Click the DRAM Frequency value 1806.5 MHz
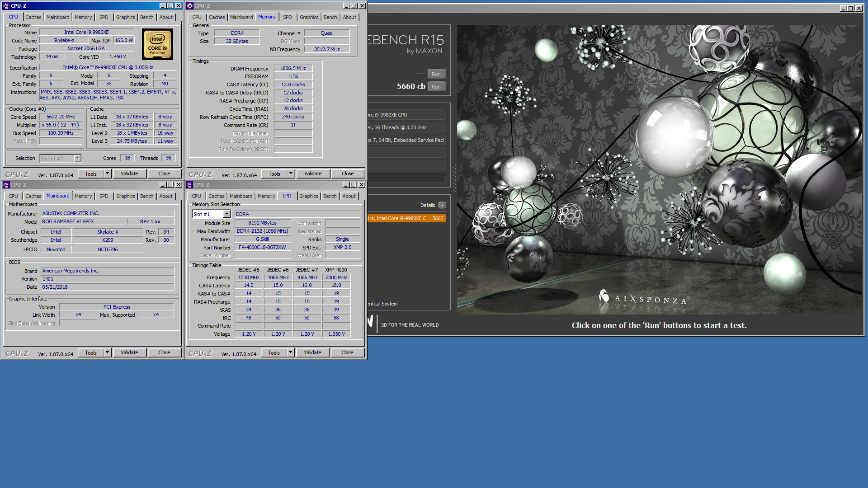The image size is (868, 488). tap(293, 69)
